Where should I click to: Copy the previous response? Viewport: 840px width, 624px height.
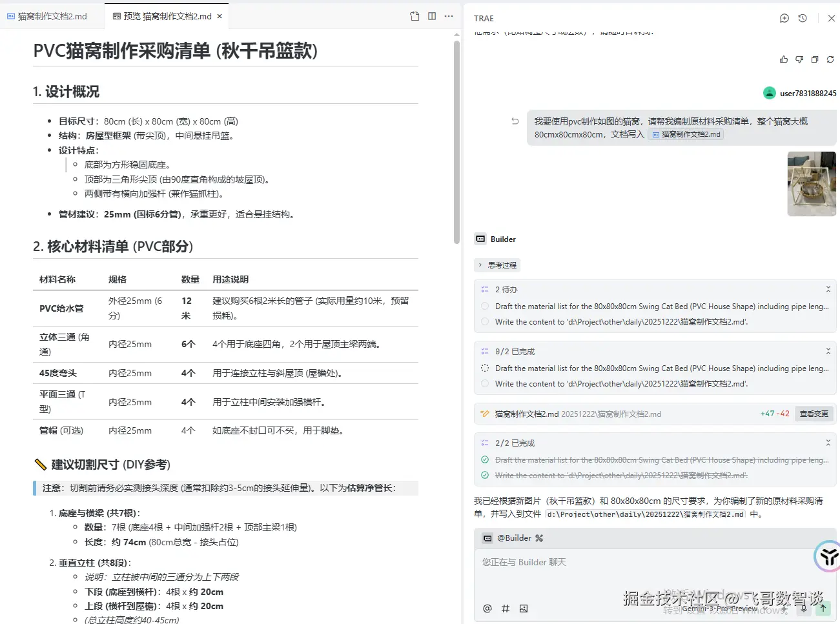click(815, 59)
